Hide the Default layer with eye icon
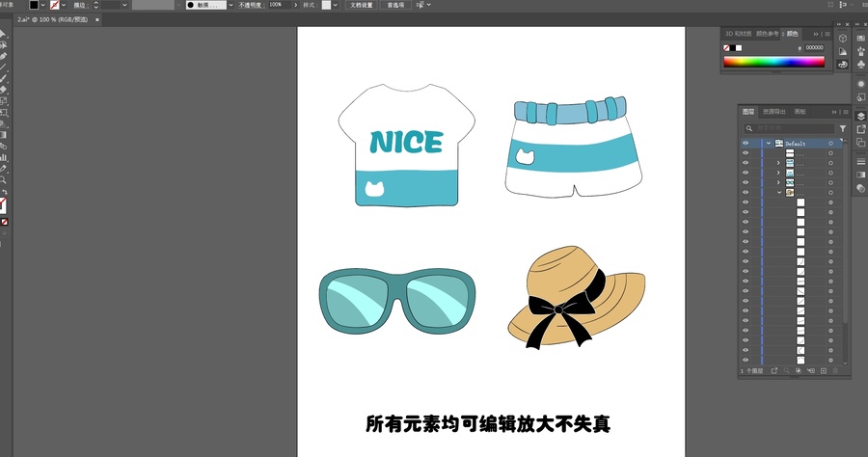 746,144
